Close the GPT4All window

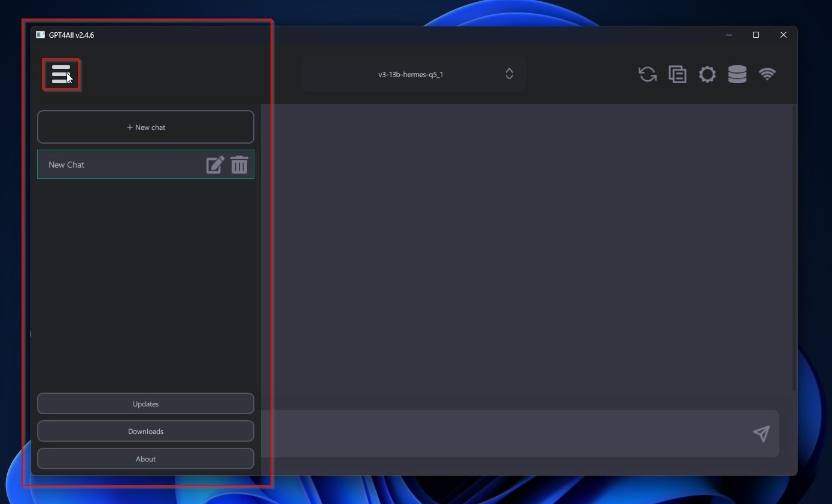pyautogui.click(x=783, y=35)
